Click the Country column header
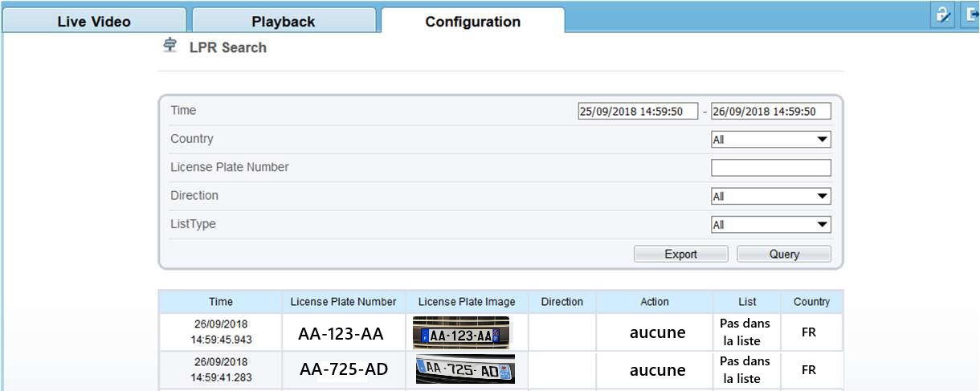The image size is (980, 391). click(x=811, y=302)
